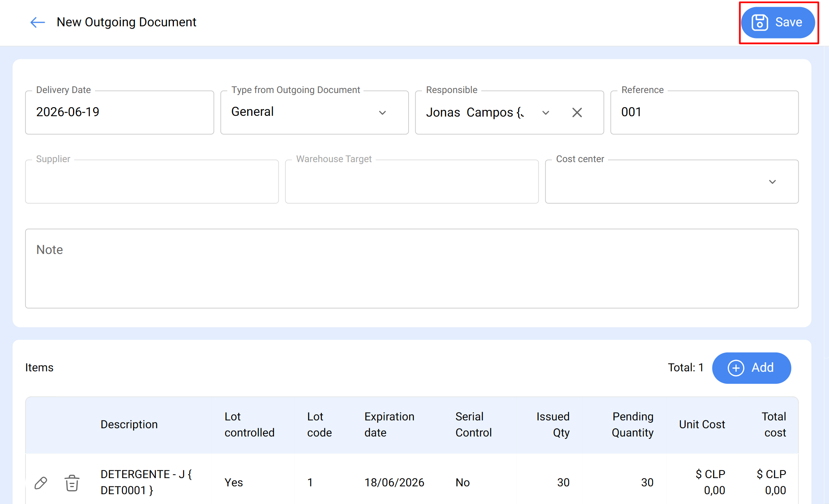Click the Items section heading
The image size is (829, 504).
coord(39,368)
